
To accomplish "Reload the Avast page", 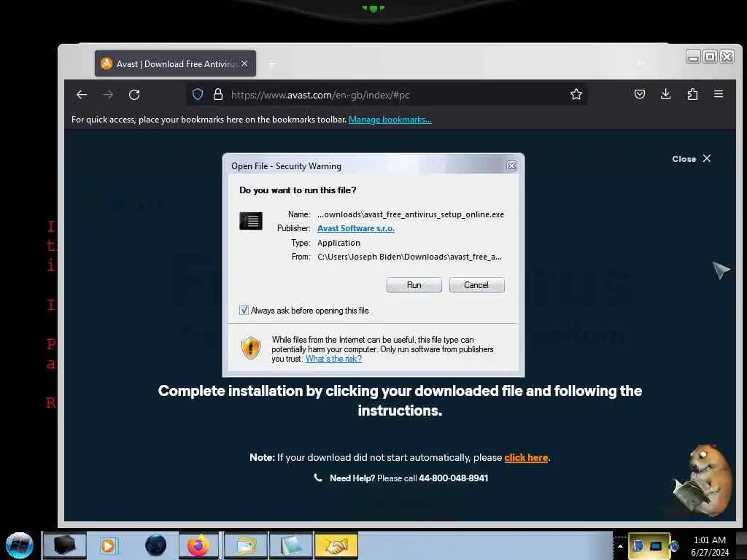I will point(134,94).
